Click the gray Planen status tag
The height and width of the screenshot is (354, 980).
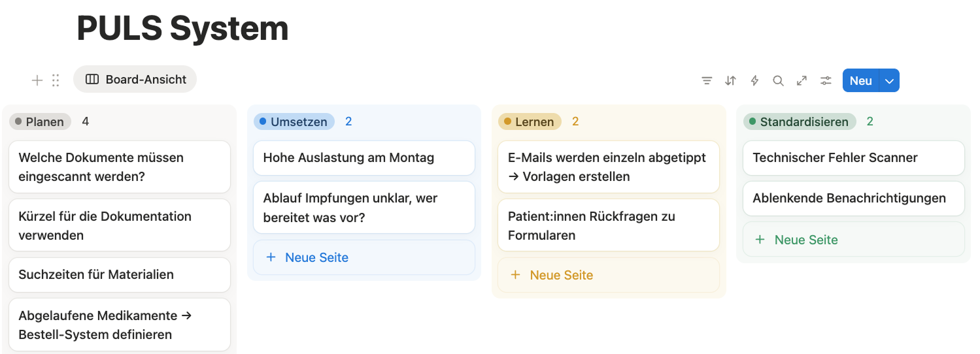click(40, 121)
